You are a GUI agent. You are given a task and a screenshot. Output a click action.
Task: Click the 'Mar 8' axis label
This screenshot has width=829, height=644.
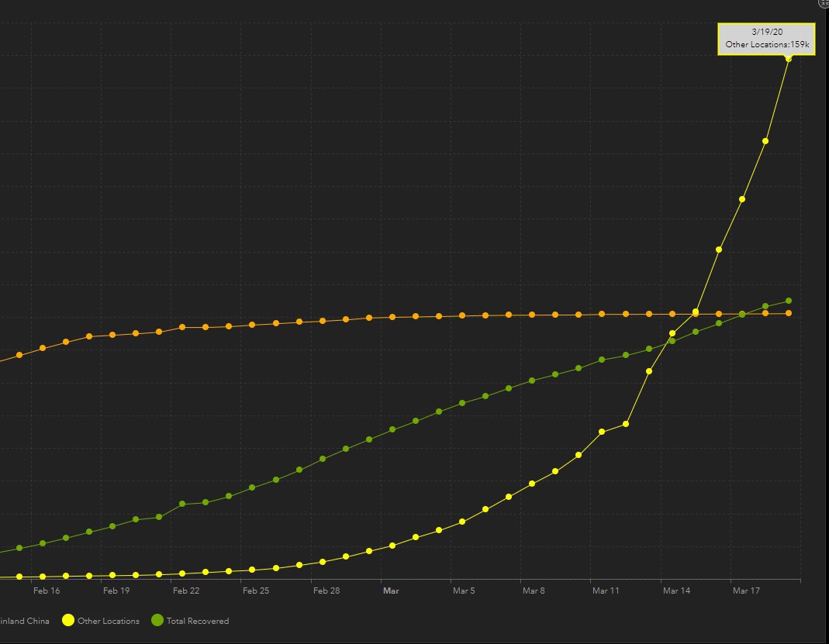[534, 591]
